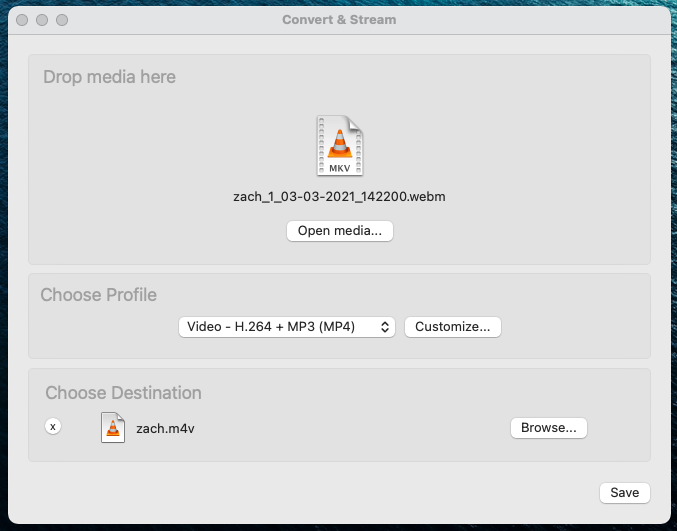Click the zach.m4v destination filename
The width and height of the screenshot is (677, 531).
pos(165,429)
